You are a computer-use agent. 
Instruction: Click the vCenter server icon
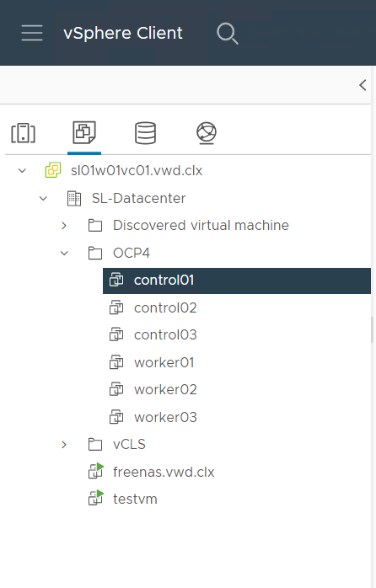53,170
